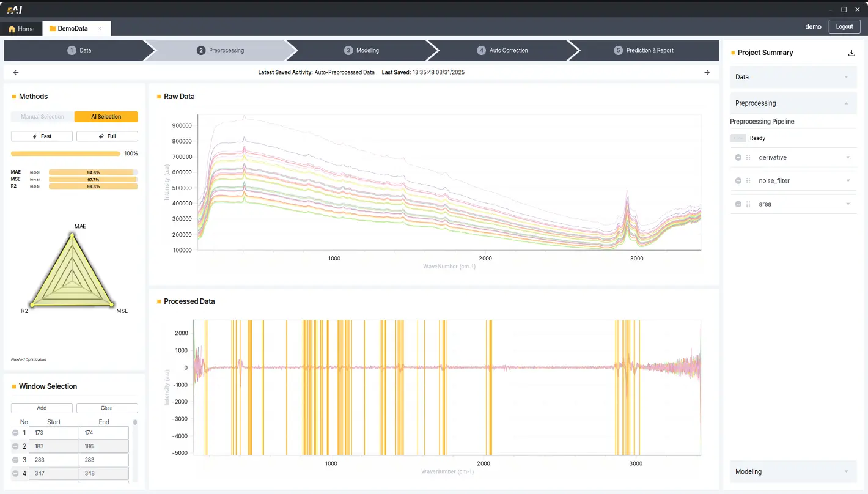Edit row 3 Start value 283
Image resolution: width=868 pixels, height=494 pixels.
[54, 460]
